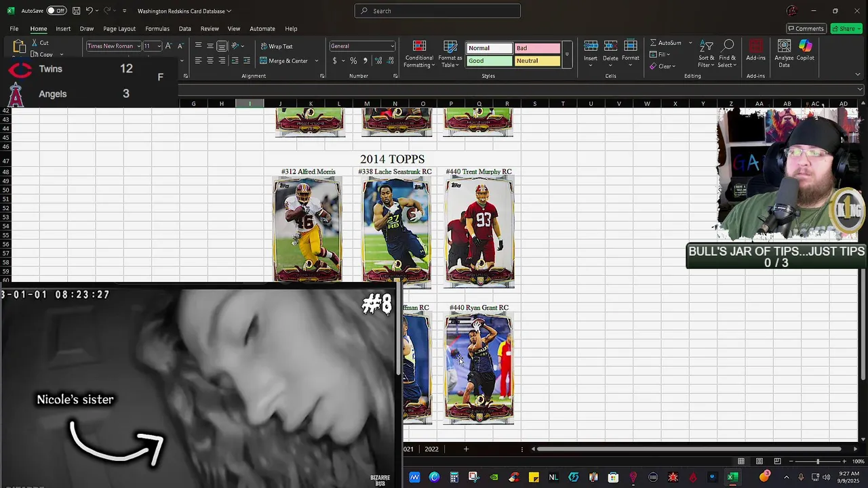
Task: Open Calculator from the taskbar
Action: pyautogui.click(x=454, y=477)
